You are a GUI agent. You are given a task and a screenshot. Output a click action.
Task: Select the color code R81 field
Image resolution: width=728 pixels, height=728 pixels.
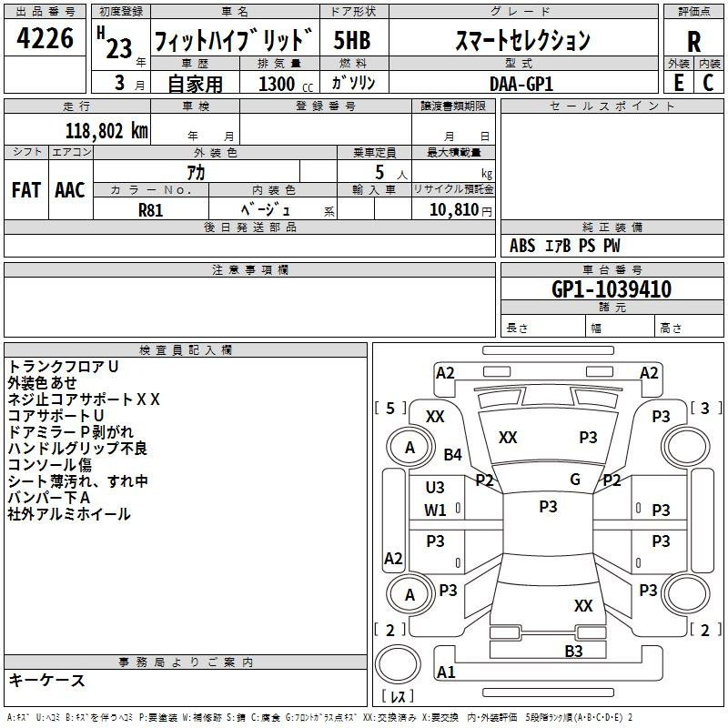pos(151,208)
